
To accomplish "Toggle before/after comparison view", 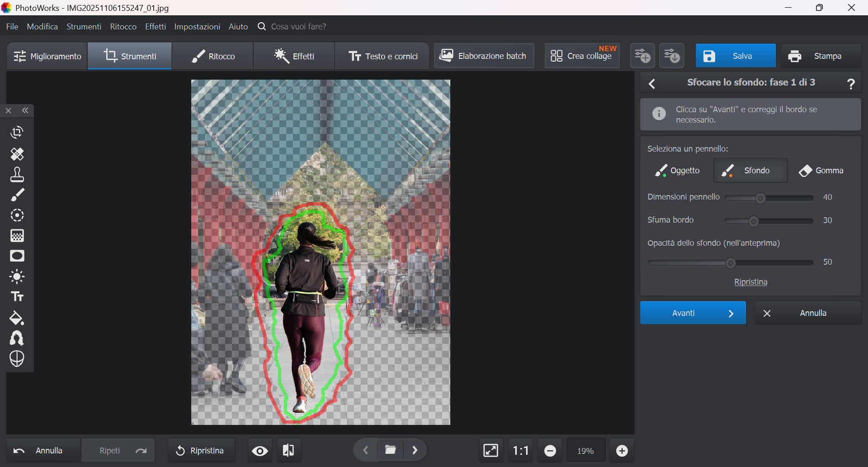I will click(x=288, y=451).
